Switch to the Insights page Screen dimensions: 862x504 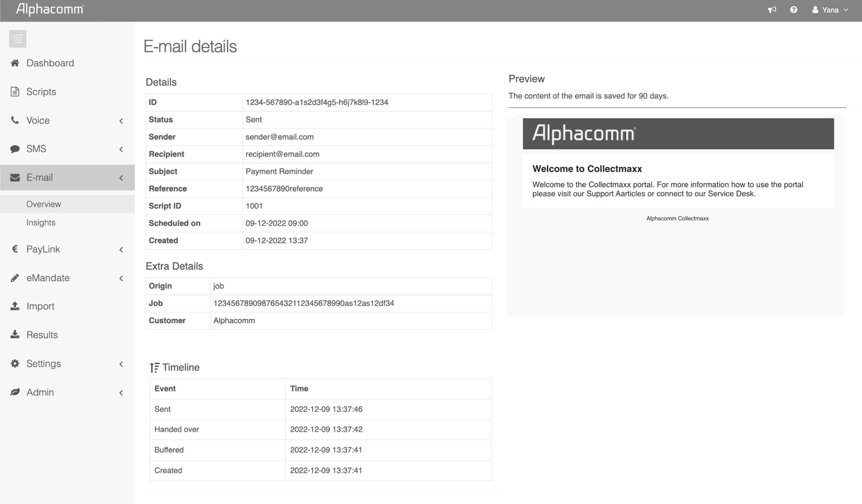pos(41,222)
